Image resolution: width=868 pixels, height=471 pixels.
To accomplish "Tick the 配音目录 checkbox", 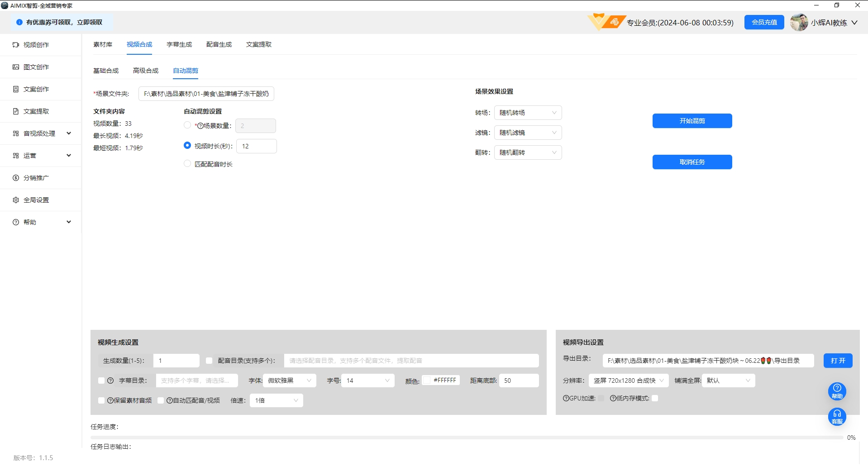I will click(x=209, y=361).
